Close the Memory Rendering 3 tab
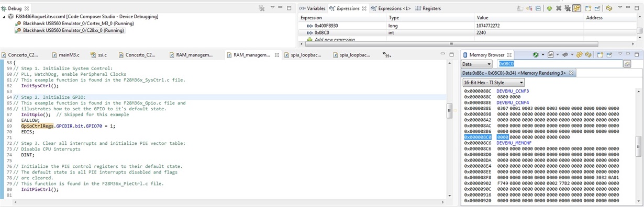Image resolution: width=644 pixels, height=207 pixels. (571, 73)
